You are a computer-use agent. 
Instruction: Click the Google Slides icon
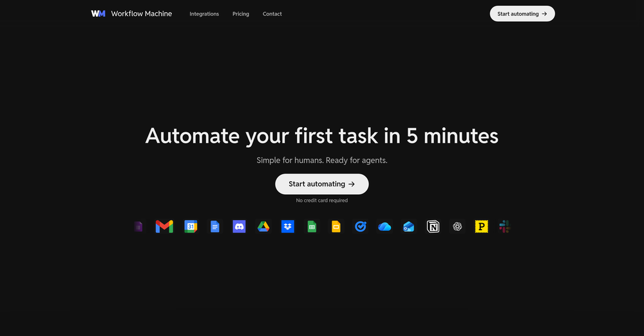tap(336, 226)
